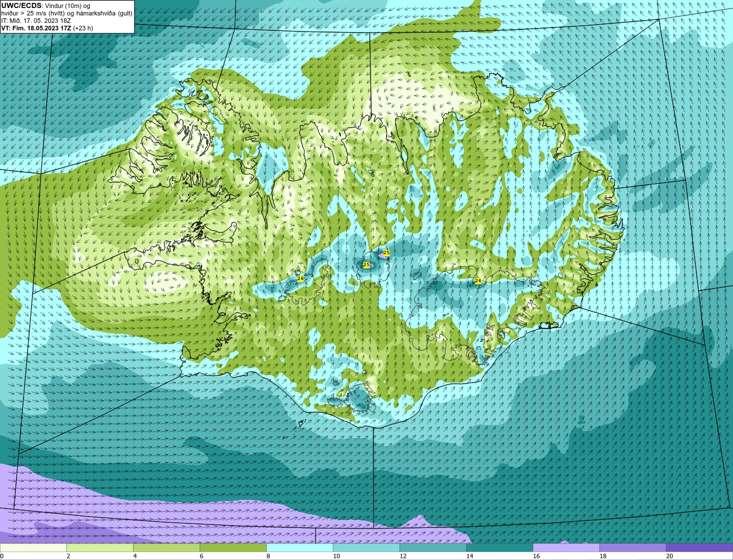Image resolution: width=733 pixels, height=560 pixels.
Task: Click the pale yellow 0–2 m/s legend swatch
Action: click(33, 547)
